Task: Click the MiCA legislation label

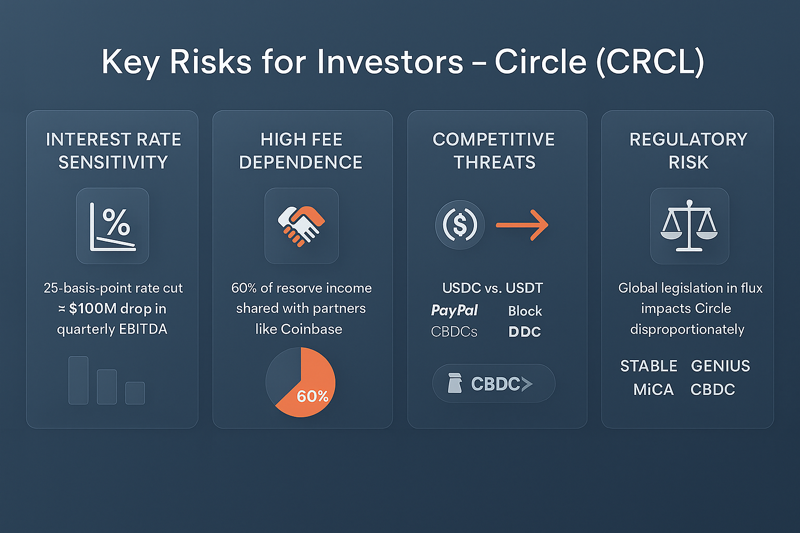Action: coord(654,390)
